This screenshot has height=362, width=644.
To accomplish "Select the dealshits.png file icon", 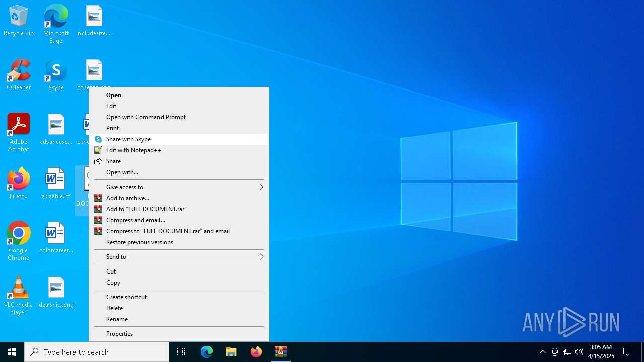I will coord(56,292).
